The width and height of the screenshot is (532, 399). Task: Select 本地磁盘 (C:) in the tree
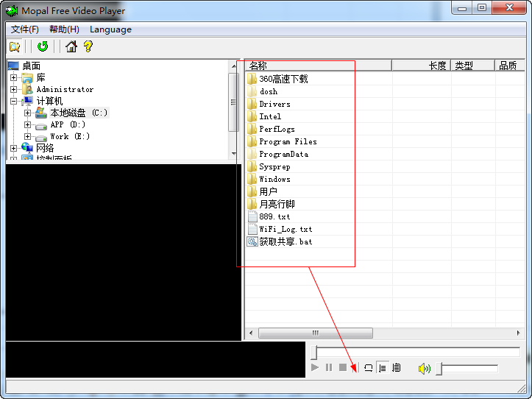[79, 113]
